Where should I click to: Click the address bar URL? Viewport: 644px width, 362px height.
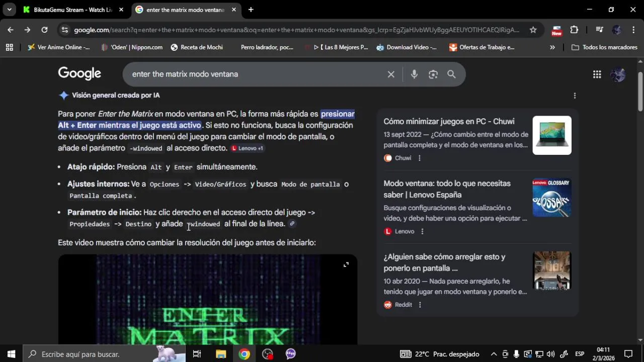[x=297, y=30]
